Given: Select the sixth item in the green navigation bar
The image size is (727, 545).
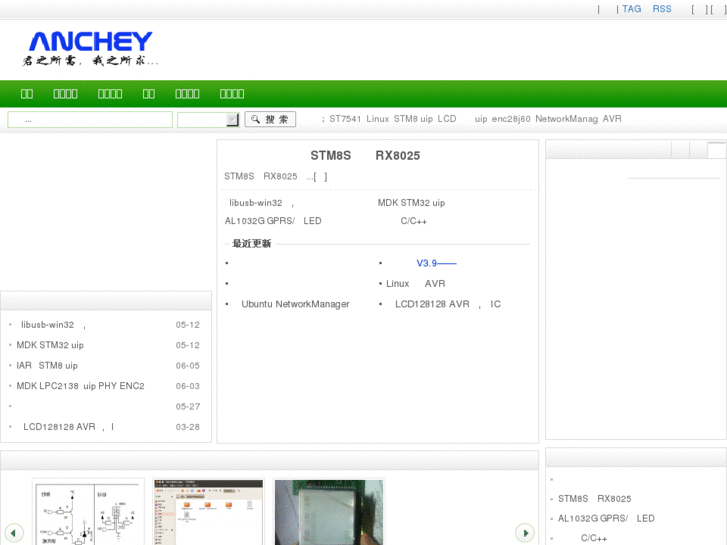Looking at the screenshot, I should 232,94.
